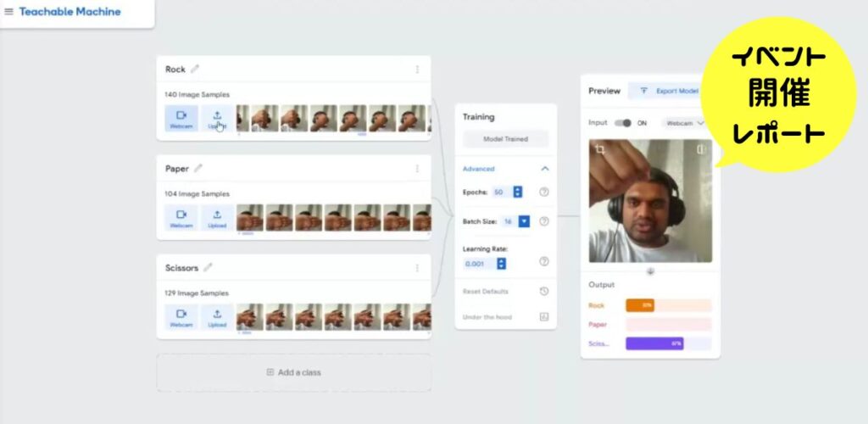Select the first Scissors sample thumbnail
The height and width of the screenshot is (424, 868).
(x=250, y=316)
